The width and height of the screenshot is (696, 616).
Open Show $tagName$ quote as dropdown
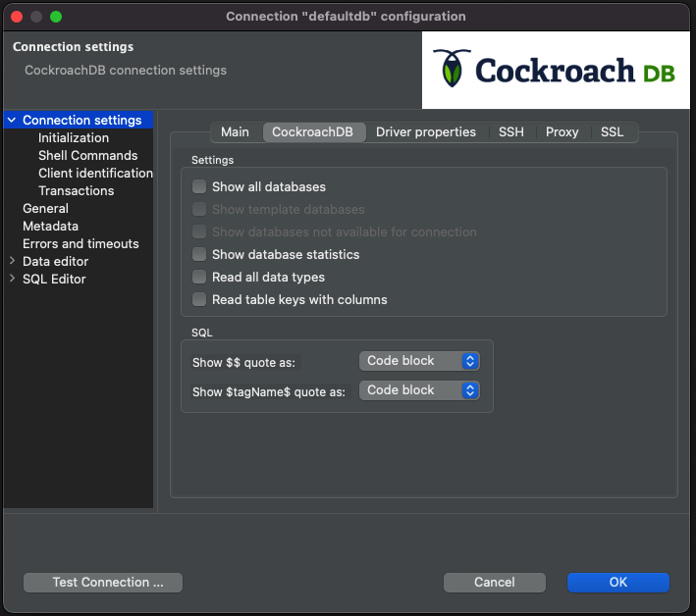point(419,390)
